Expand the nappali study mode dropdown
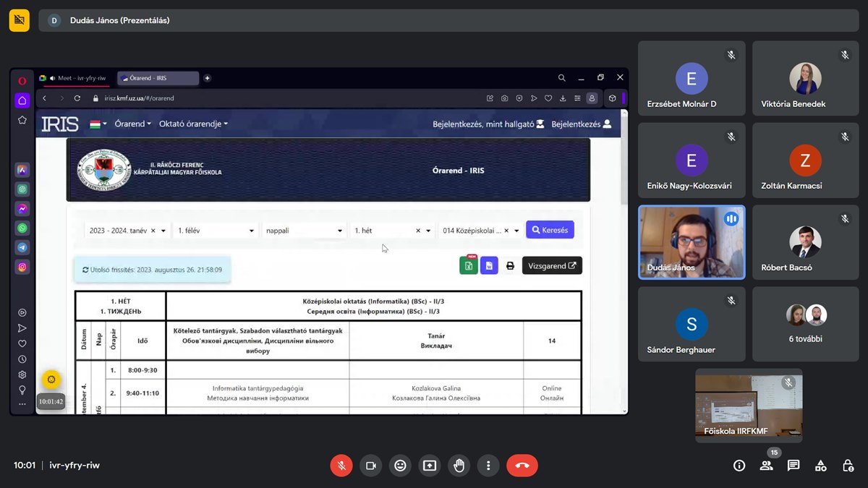Image resolution: width=868 pixels, height=488 pixels. (x=304, y=231)
